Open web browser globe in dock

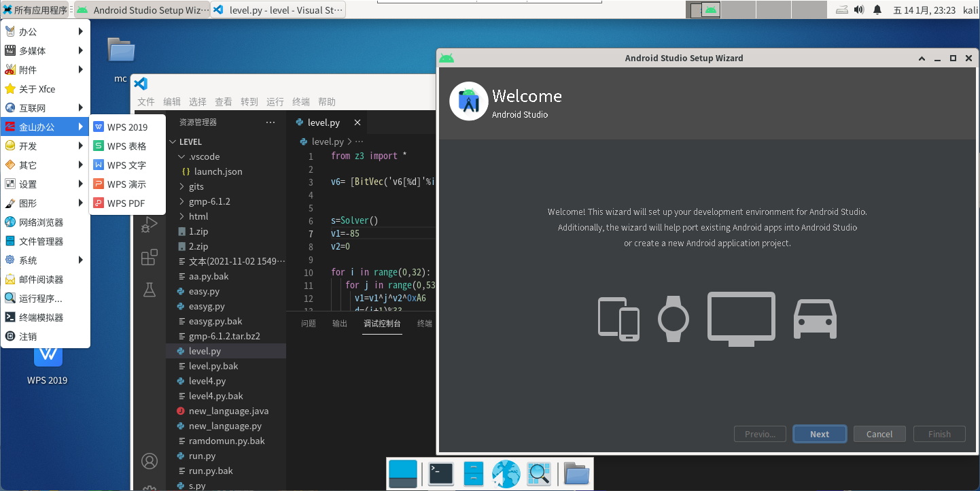click(x=506, y=473)
